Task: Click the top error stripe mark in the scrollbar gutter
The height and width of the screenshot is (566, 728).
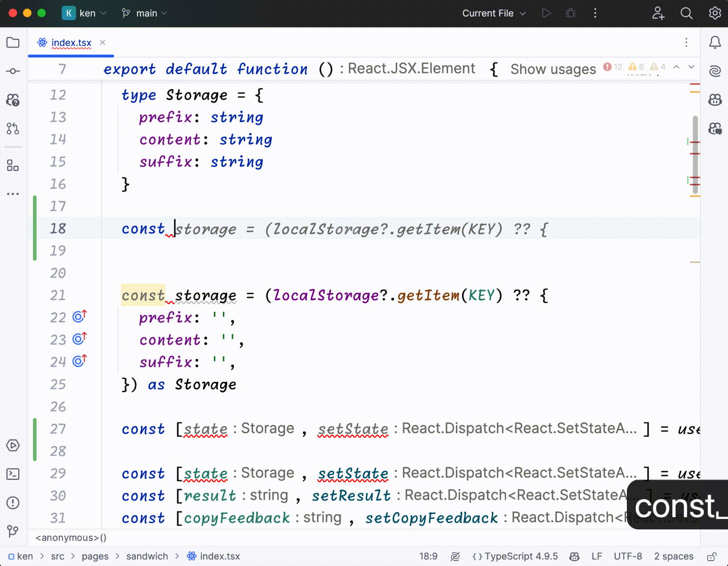Action: click(695, 84)
